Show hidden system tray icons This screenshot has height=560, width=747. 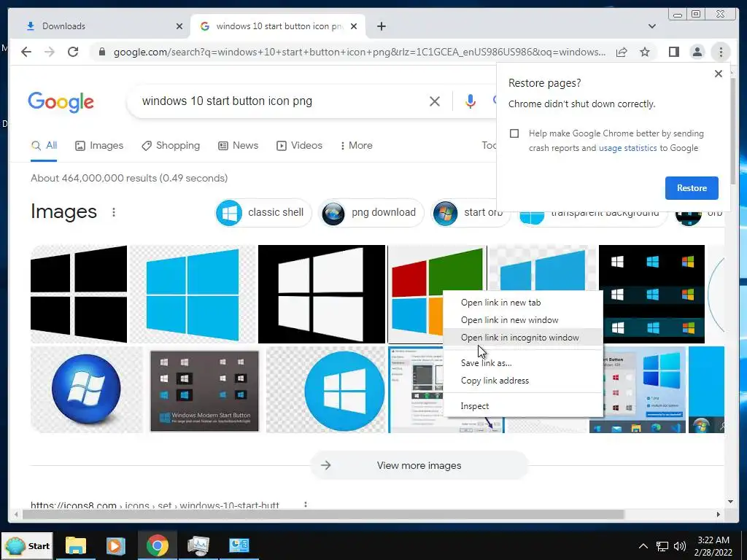point(643,545)
